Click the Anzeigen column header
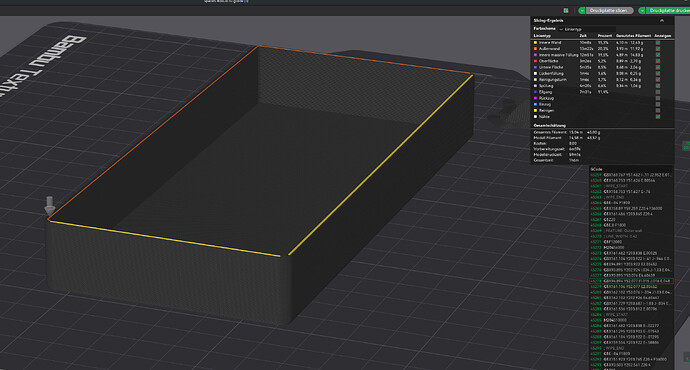Viewport: 690px width, 370px height. (x=663, y=36)
